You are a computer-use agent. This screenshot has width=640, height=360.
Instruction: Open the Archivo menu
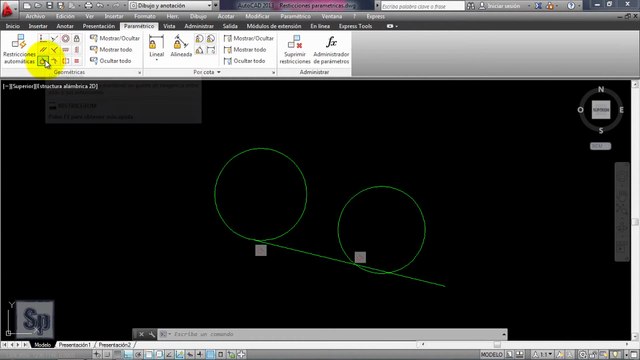(x=35, y=16)
